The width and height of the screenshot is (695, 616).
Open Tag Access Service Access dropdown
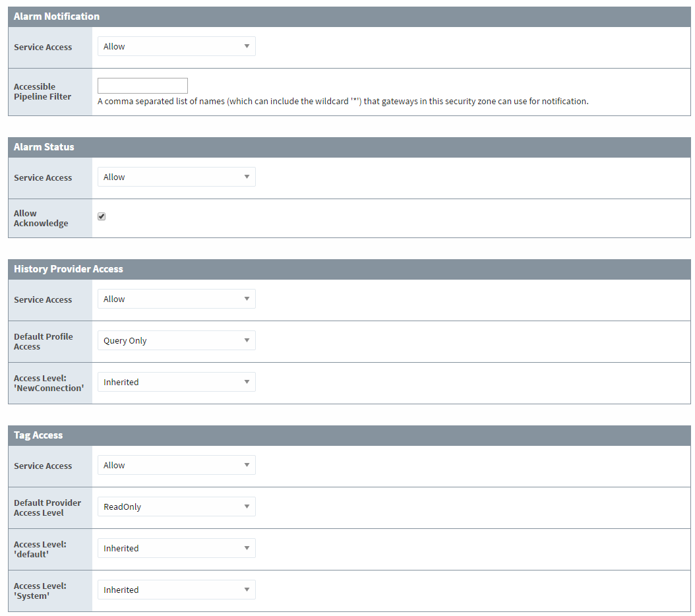click(x=176, y=466)
